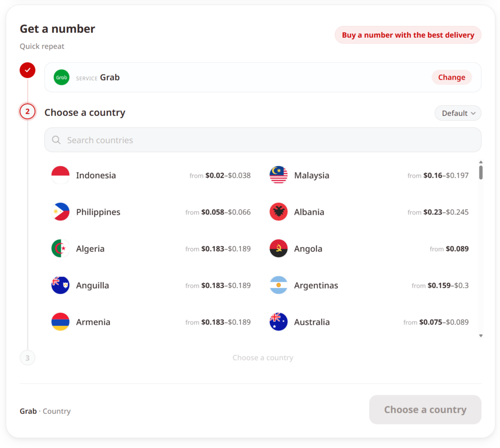Click the scrollbar down arrow
Image resolution: width=500 pixels, height=448 pixels.
481,336
